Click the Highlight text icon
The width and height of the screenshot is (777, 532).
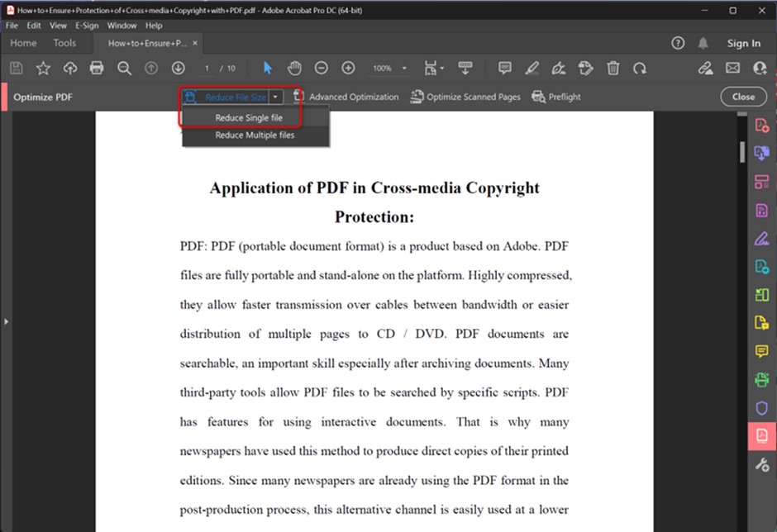pos(532,68)
